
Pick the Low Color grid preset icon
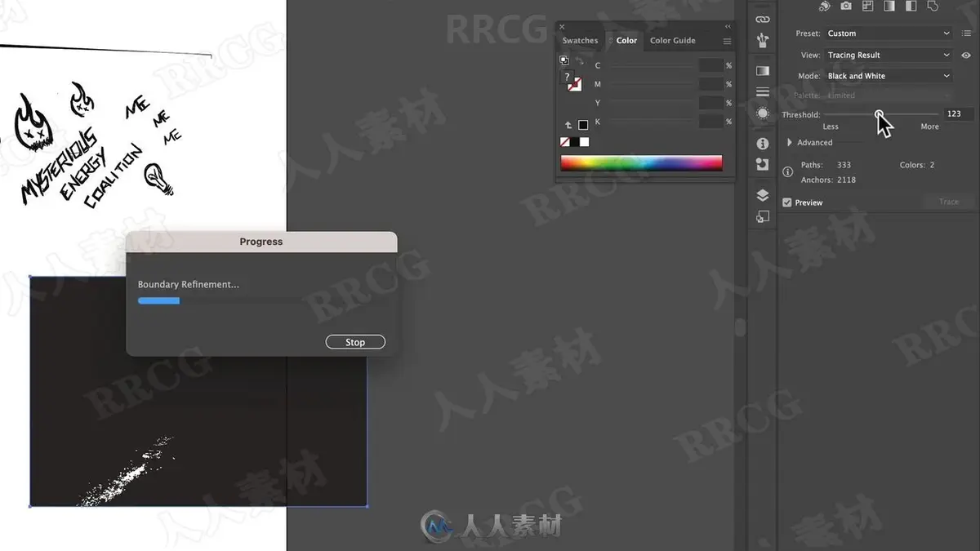click(x=867, y=7)
